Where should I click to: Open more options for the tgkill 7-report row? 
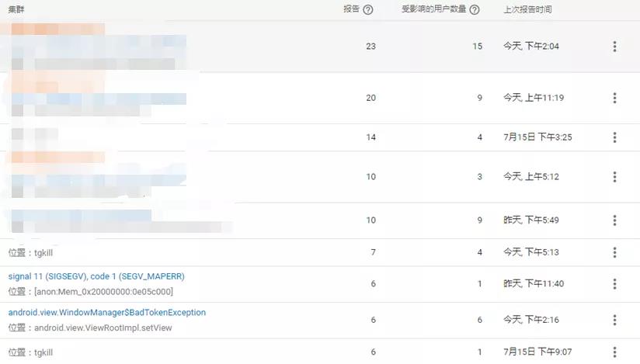[x=614, y=252]
